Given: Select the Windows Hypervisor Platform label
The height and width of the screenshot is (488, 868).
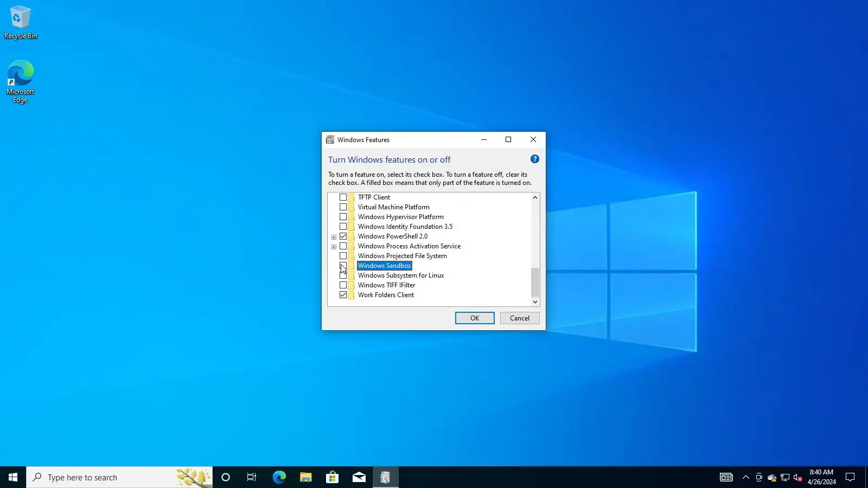Looking at the screenshot, I should (x=400, y=217).
